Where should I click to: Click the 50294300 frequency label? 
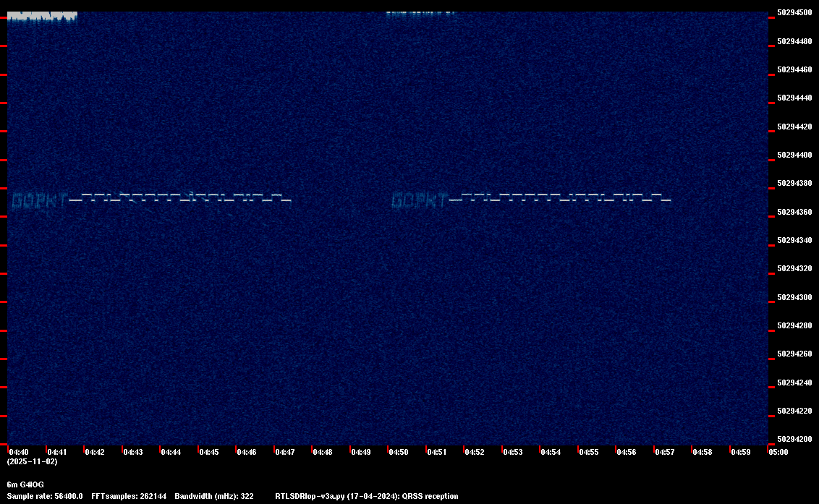(794, 297)
